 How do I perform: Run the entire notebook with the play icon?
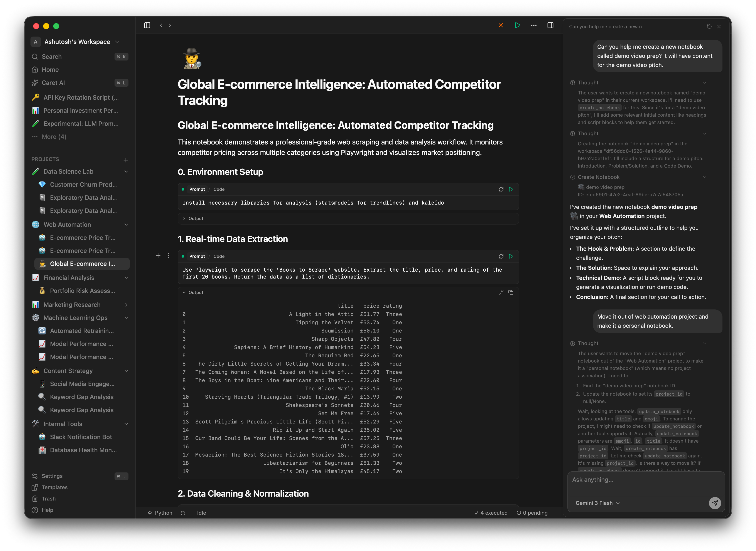(517, 25)
